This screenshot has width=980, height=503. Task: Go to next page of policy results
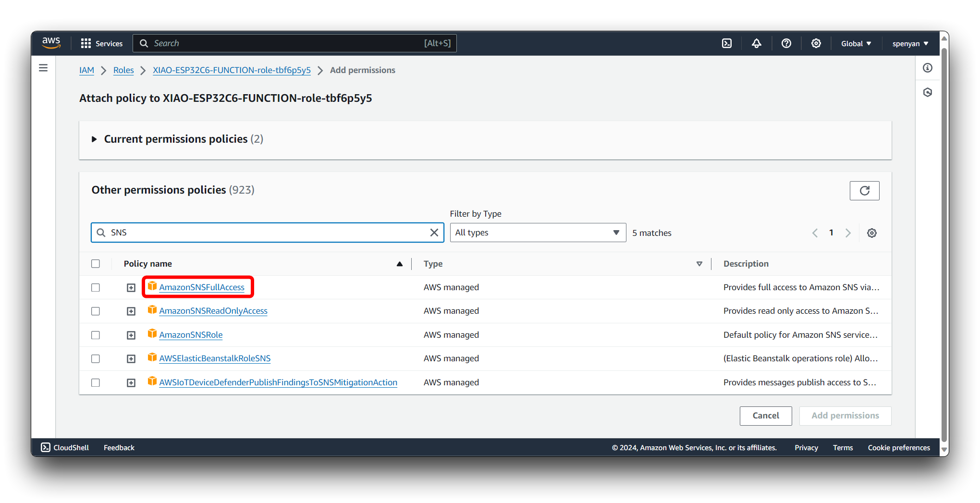[848, 233]
